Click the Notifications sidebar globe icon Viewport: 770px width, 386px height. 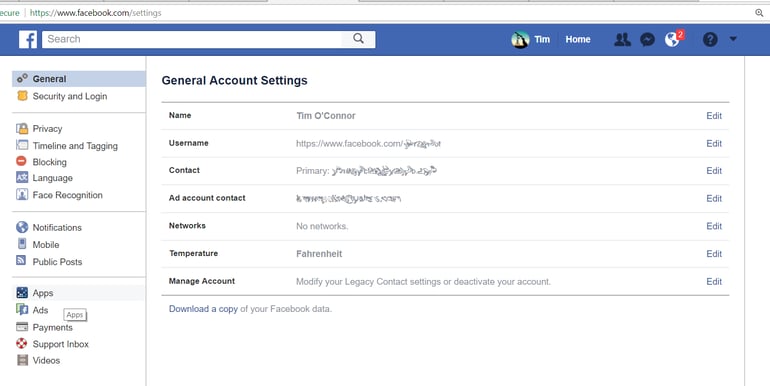pos(22,227)
